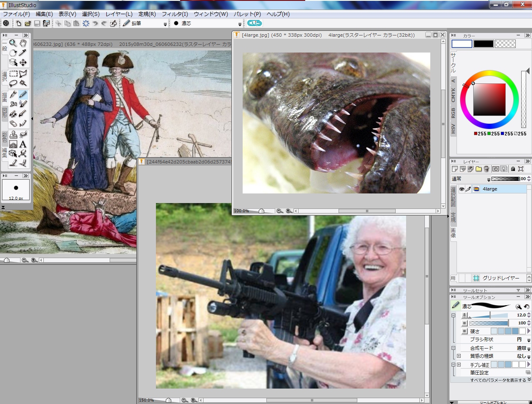Click the trash icon to delete layer
This screenshot has width=532, height=404.
coord(486,169)
